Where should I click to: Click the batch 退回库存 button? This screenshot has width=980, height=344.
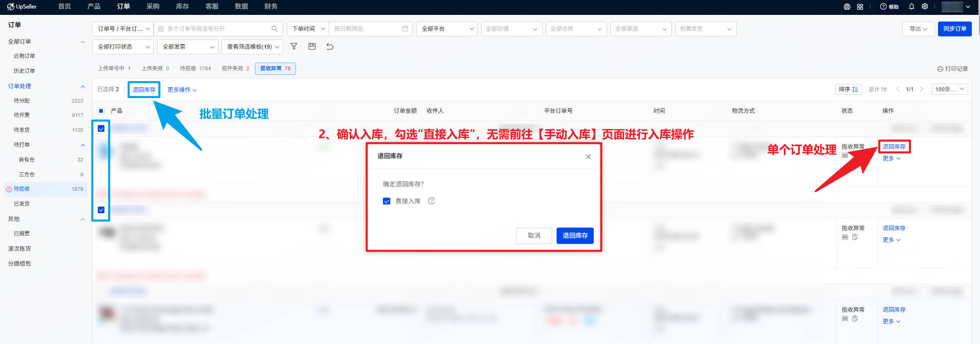[144, 90]
